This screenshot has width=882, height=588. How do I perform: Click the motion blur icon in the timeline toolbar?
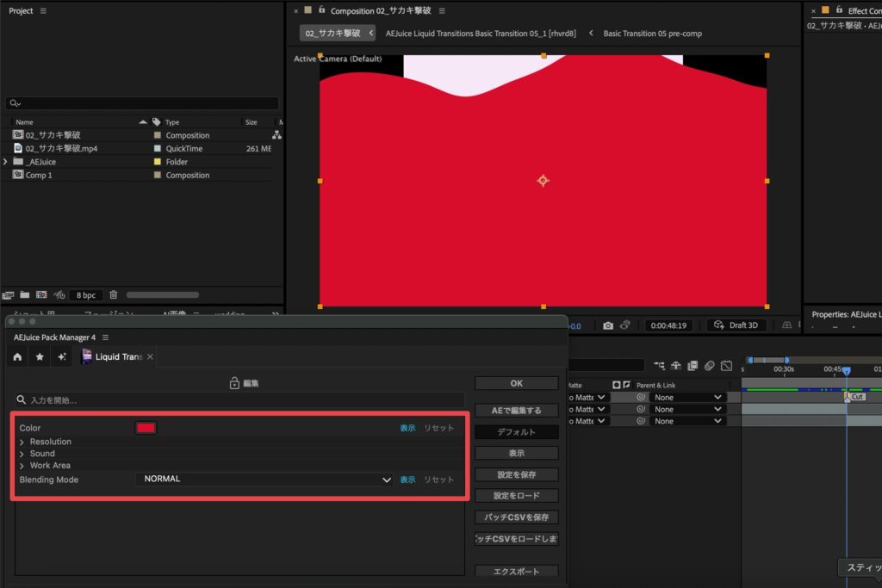[710, 365]
